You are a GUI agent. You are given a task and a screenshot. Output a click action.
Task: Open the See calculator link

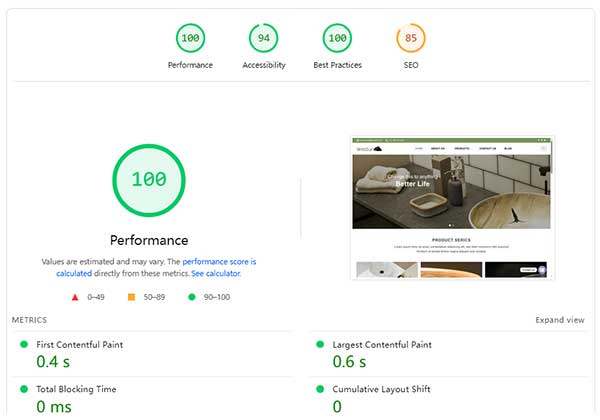point(215,273)
